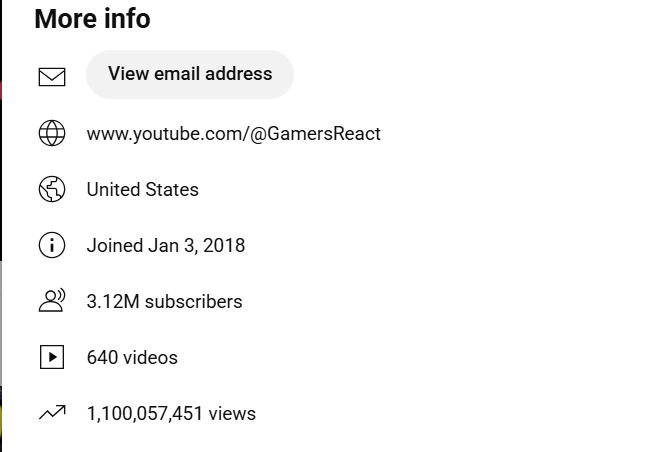666x452 pixels.
Task: Click the United States location text
Action: (142, 189)
